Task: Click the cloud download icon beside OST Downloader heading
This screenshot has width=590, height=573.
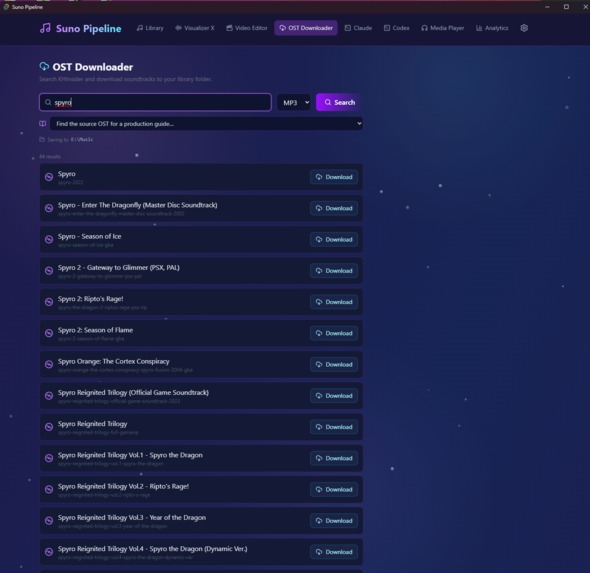Action: click(x=44, y=67)
